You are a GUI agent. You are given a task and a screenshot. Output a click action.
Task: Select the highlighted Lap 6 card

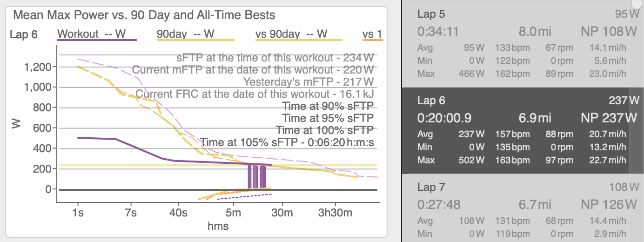click(x=520, y=130)
